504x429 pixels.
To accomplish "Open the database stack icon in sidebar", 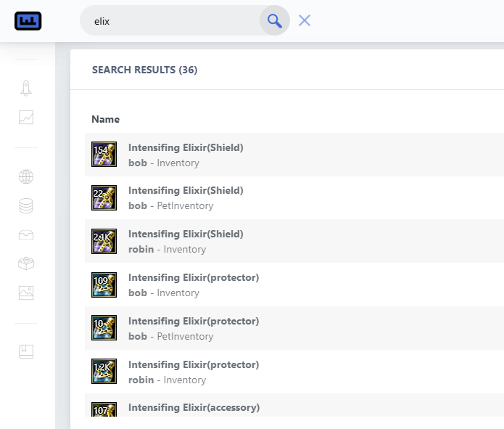I will (x=26, y=205).
